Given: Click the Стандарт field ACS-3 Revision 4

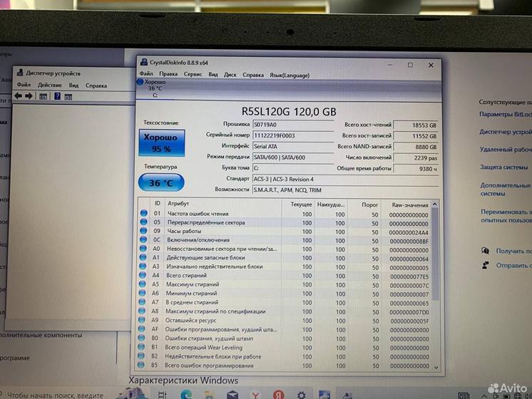Looking at the screenshot, I should (346, 179).
